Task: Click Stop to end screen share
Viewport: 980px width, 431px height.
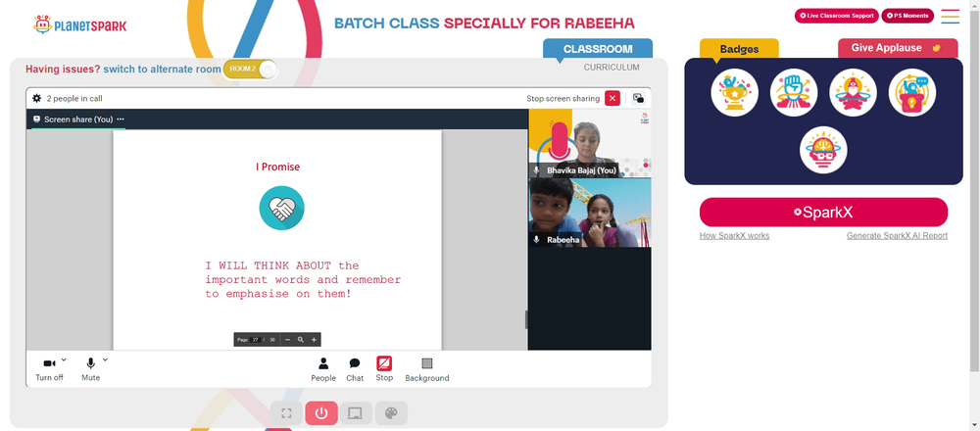Action: pos(384,368)
